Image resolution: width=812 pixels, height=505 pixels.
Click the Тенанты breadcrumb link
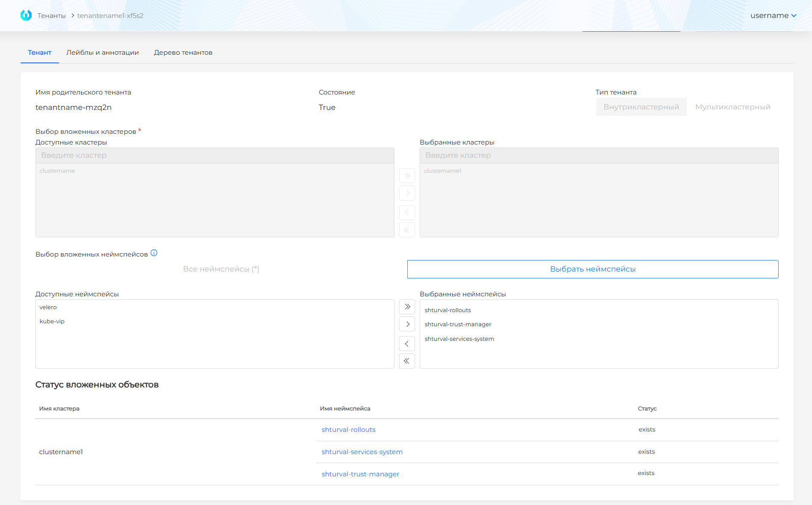[x=51, y=16]
